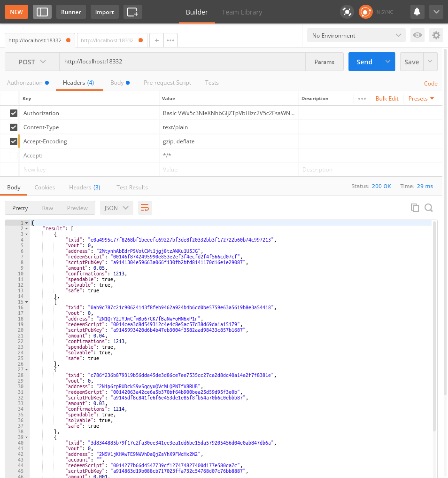Open the Code link
The height and width of the screenshot is (478, 448).
click(431, 83)
